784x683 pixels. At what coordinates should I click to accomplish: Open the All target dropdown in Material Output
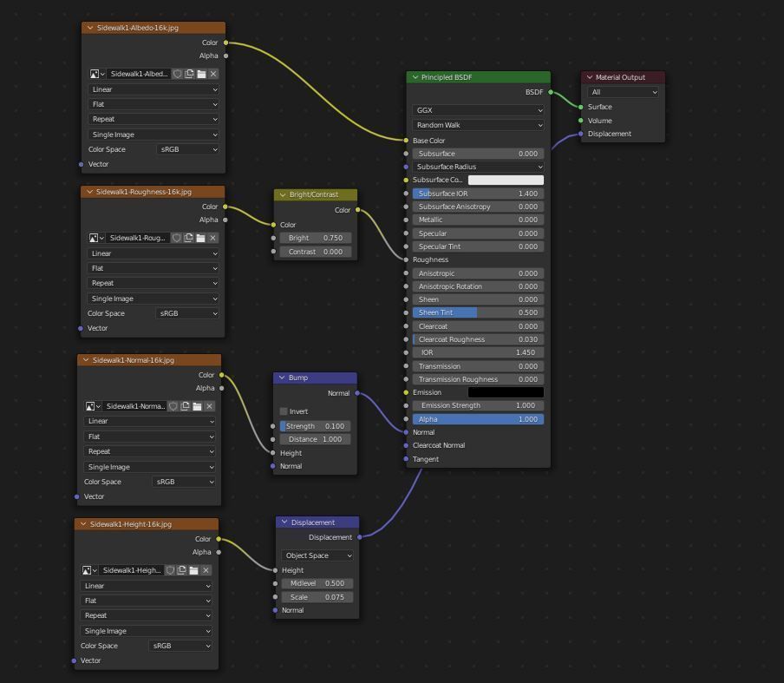(623, 92)
